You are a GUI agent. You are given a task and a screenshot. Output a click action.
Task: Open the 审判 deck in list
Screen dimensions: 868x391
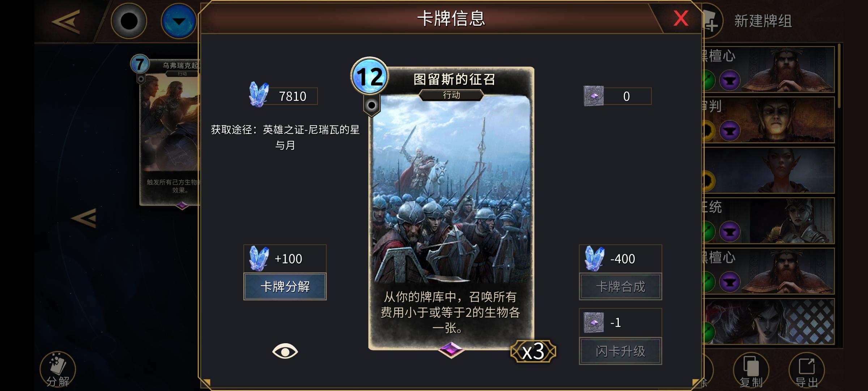[x=768, y=120]
